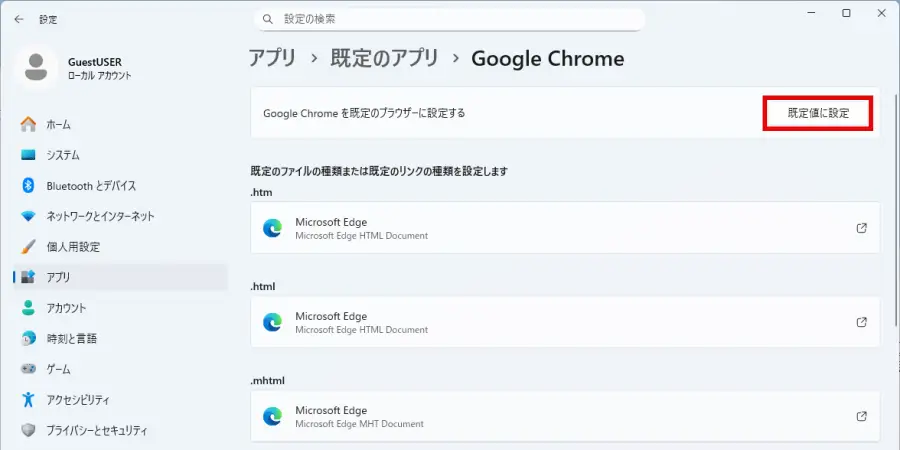Open the external link icon for .html
Image resolution: width=900 pixels, height=450 pixels.
coord(862,322)
